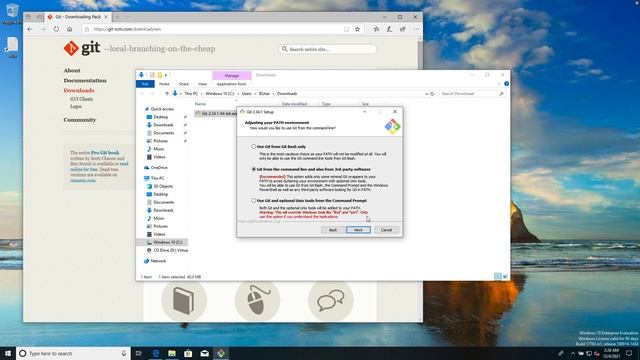Open About link on git site
The height and width of the screenshot is (360, 640).
[x=72, y=70]
